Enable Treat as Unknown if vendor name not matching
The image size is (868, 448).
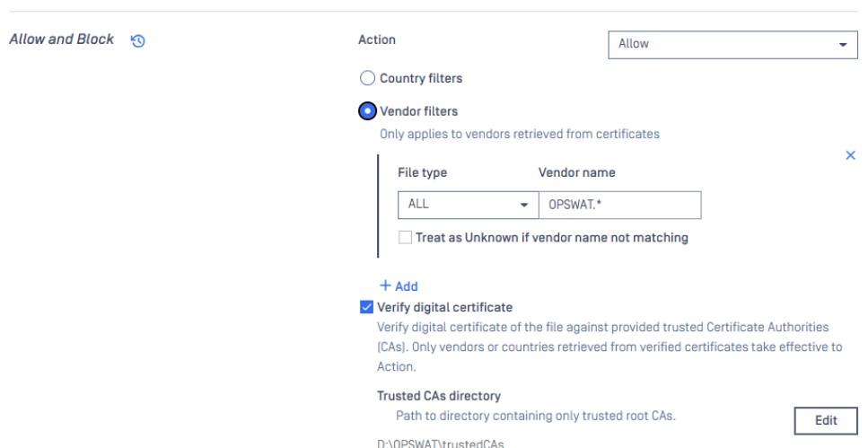405,238
